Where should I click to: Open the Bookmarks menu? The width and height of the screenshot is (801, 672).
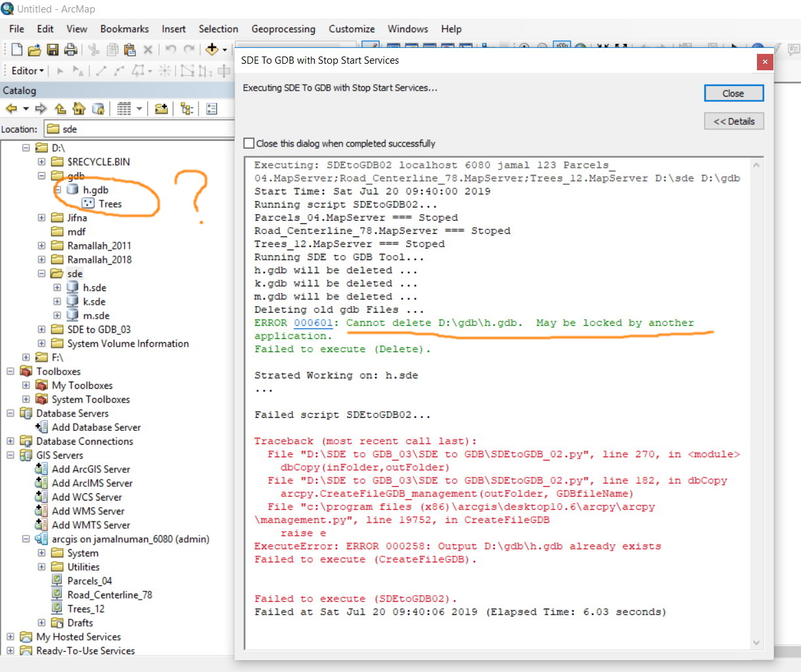pyautogui.click(x=124, y=29)
